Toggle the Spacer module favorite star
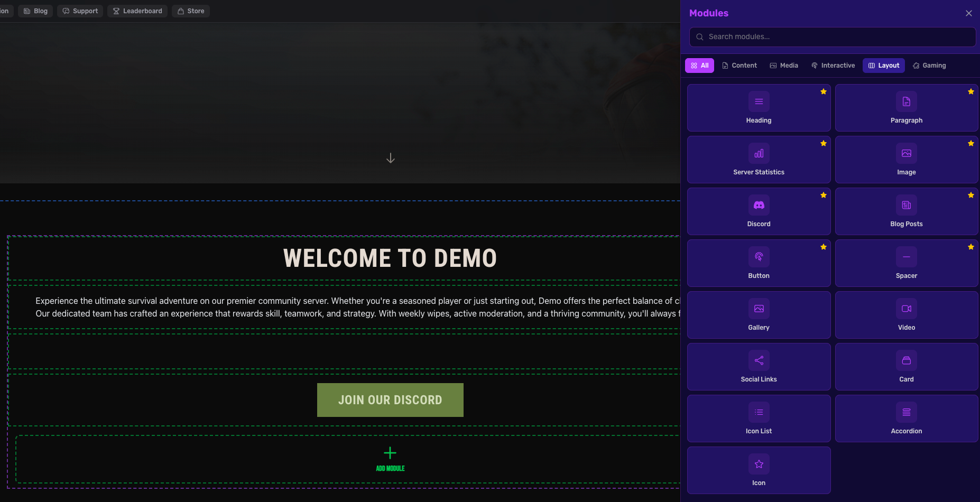The width and height of the screenshot is (980, 502). (x=970, y=247)
